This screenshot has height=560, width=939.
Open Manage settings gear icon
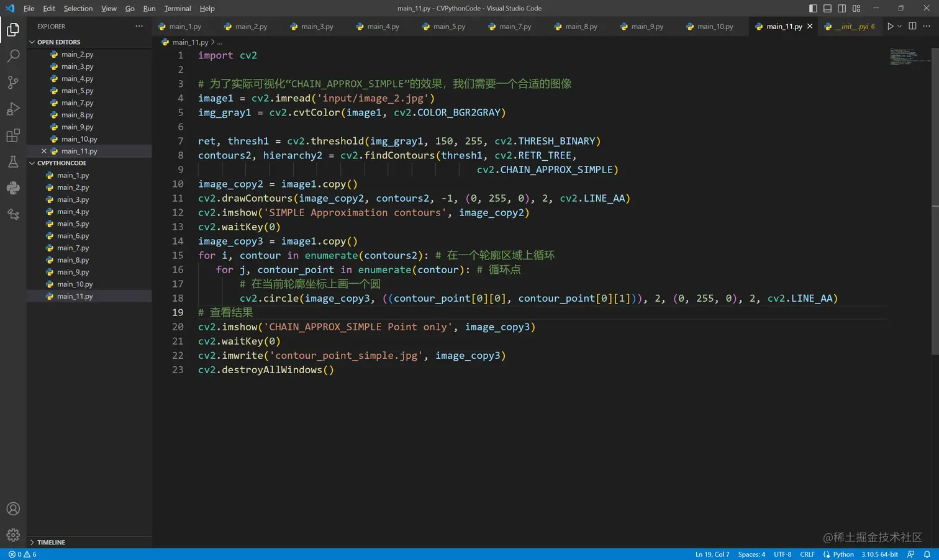coord(13,535)
